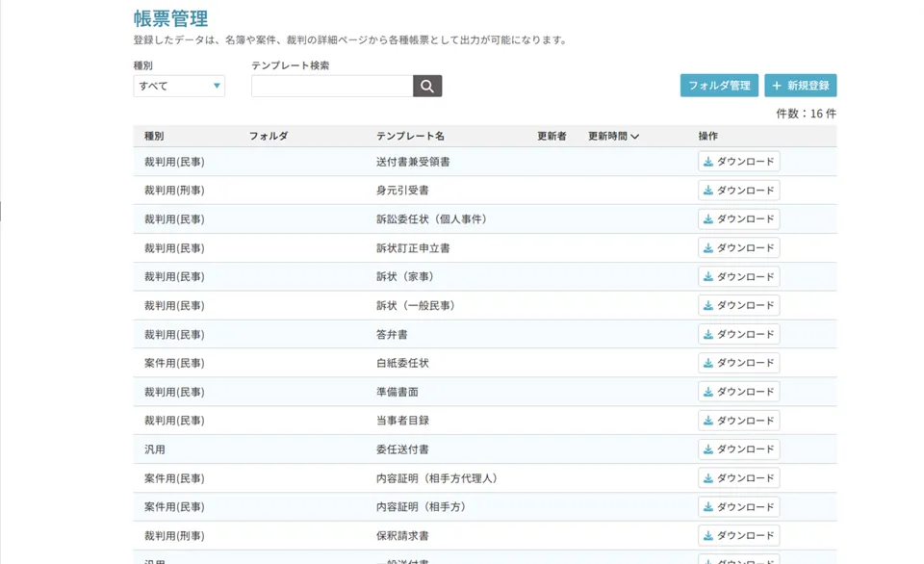Select 訴訟委任状（個人事件） template name
Image resolution: width=924 pixels, height=564 pixels.
pyautogui.click(x=433, y=219)
